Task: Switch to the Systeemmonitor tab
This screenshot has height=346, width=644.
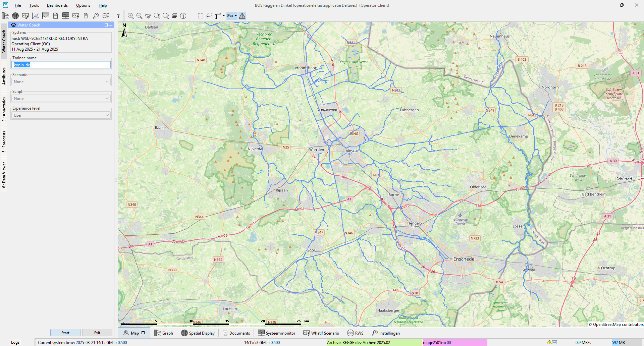Action: (x=277, y=333)
